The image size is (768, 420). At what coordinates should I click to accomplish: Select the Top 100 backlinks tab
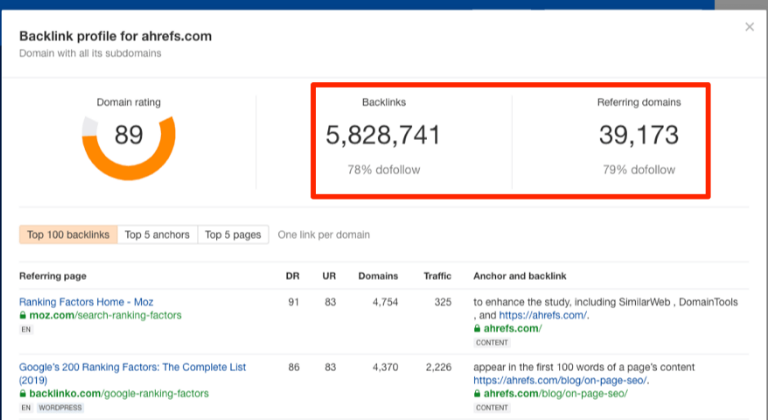[x=68, y=235]
